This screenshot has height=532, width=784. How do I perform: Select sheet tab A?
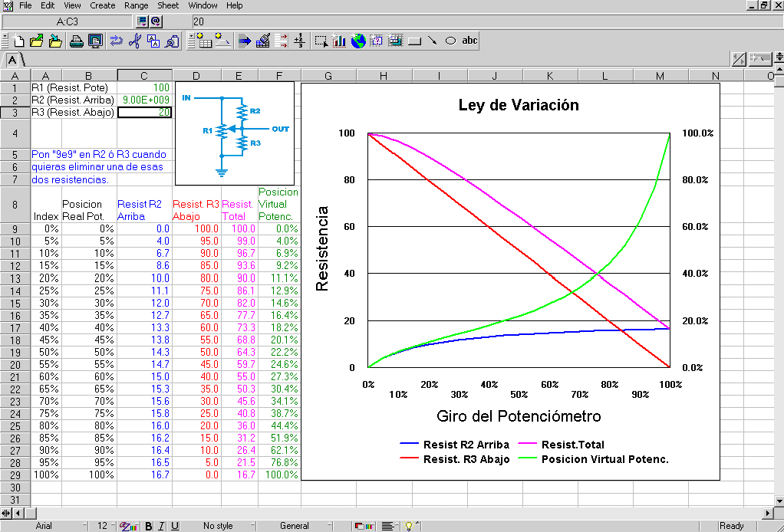(13, 59)
